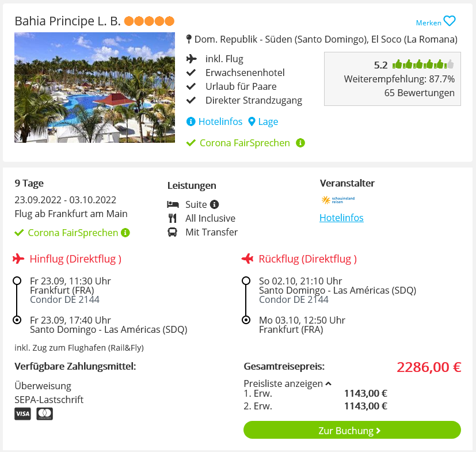The width and height of the screenshot is (476, 452).
Task: Click the Lage map pin icon
Action: click(x=252, y=121)
